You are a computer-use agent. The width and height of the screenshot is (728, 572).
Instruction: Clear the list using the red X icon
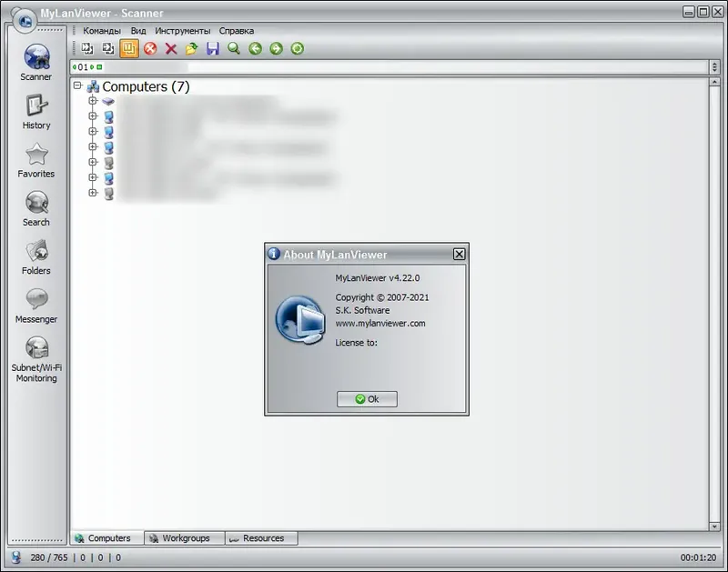click(171, 48)
